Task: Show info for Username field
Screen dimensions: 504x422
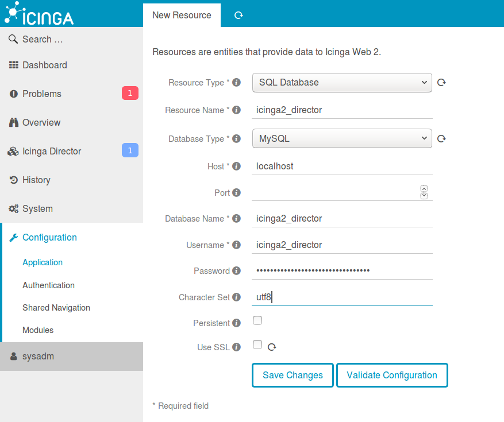Action: click(x=237, y=245)
